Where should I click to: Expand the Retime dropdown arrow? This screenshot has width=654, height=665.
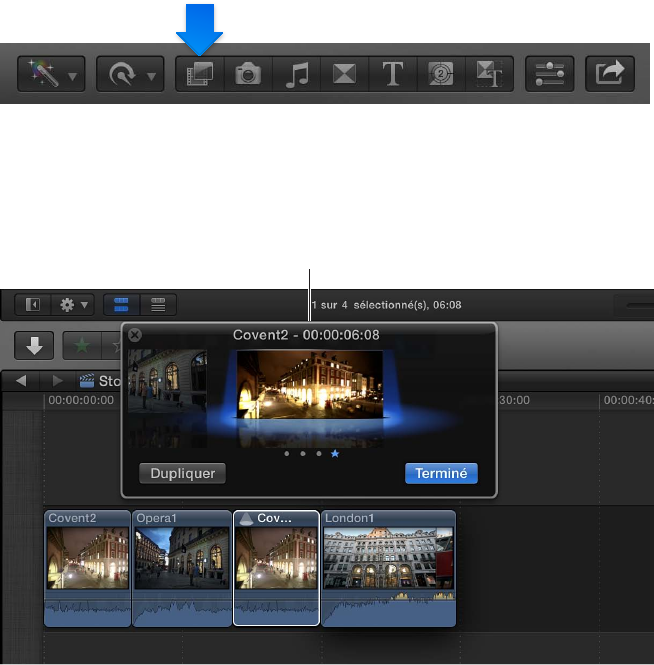[x=151, y=76]
